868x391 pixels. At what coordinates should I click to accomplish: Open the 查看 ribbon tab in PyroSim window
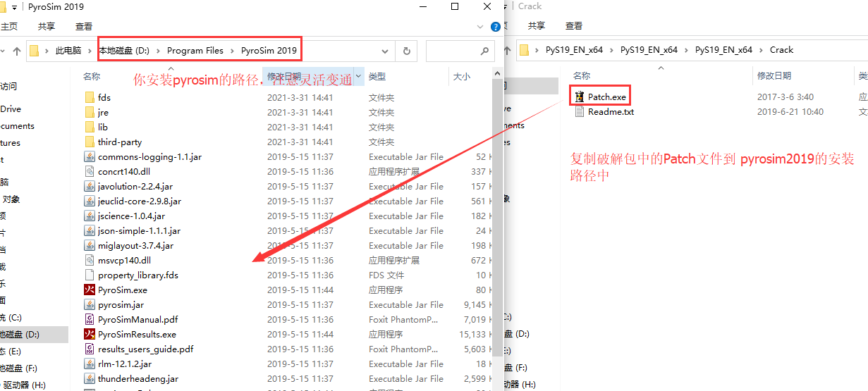click(x=84, y=26)
